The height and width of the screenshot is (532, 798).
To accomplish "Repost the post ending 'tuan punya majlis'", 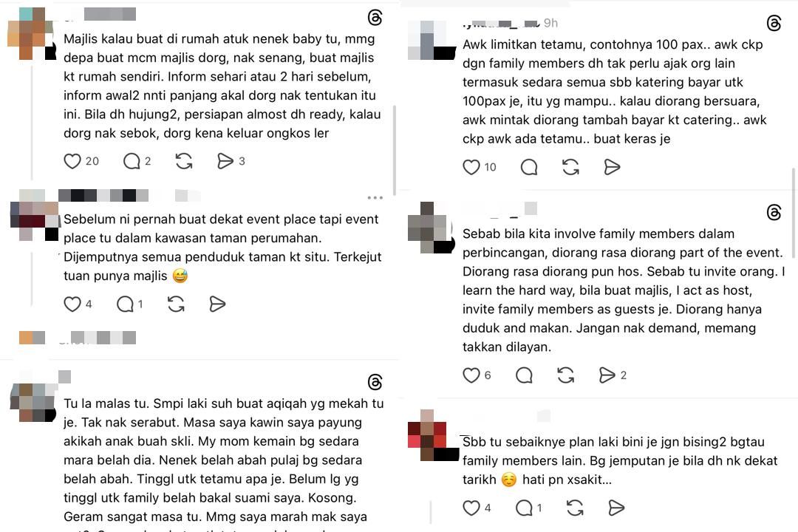I will click(x=176, y=304).
